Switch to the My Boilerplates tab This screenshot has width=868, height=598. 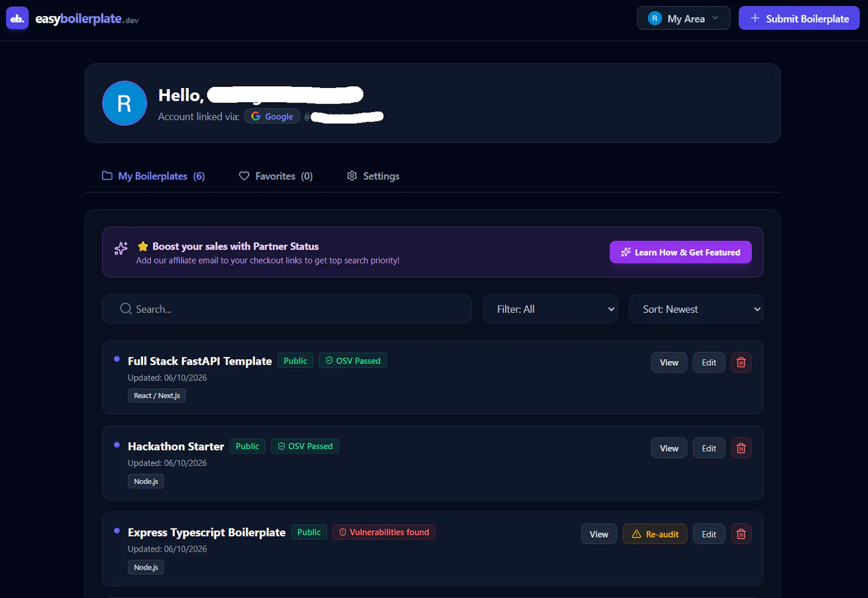[x=154, y=176]
